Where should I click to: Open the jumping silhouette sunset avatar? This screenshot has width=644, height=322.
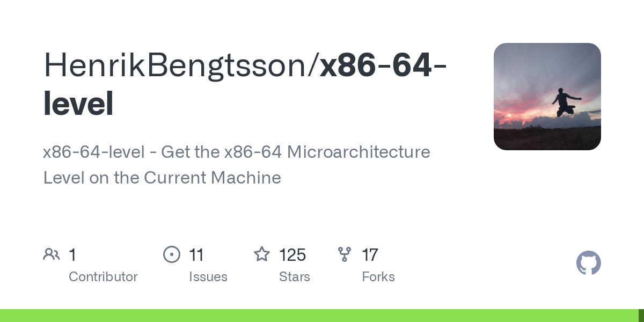pos(547,97)
